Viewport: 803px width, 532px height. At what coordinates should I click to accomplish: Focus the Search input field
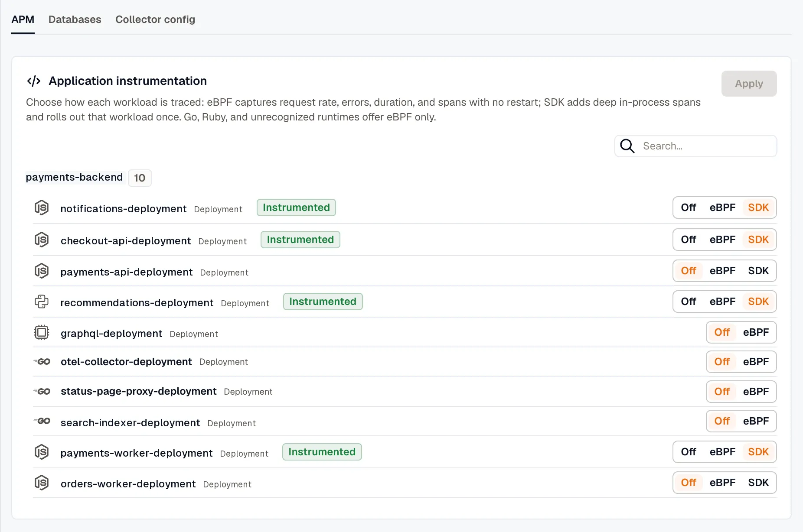tap(695, 146)
